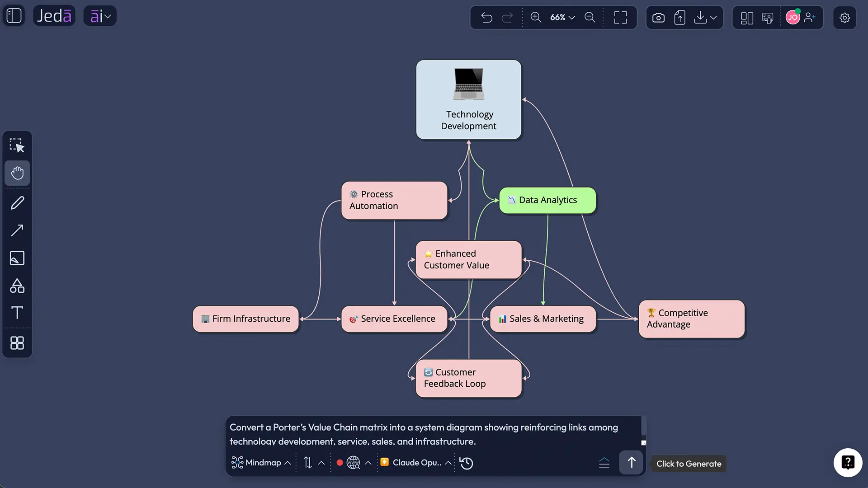Screen dimensions: 868x488
Task: Expand the up-down arrows options chevron
Action: (321, 463)
